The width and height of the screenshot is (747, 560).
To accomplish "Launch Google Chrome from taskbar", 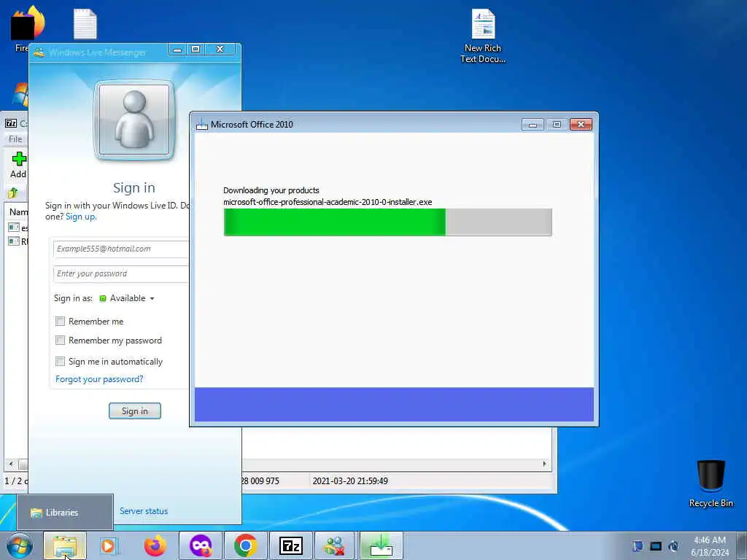I will 245,545.
